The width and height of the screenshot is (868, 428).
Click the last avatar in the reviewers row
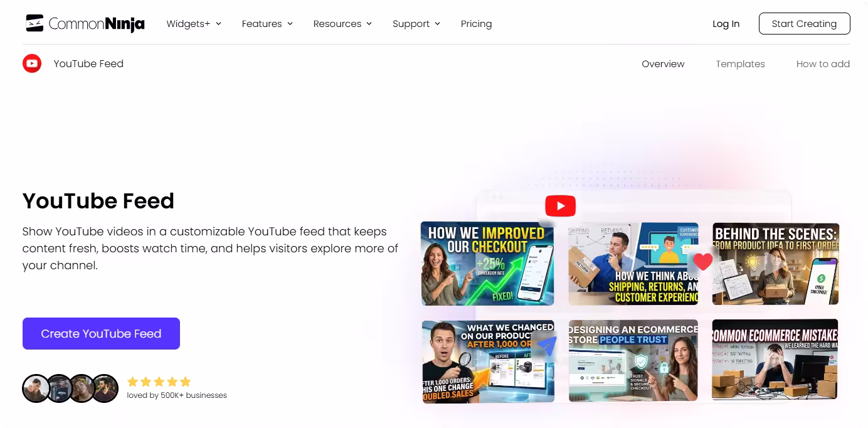point(105,388)
